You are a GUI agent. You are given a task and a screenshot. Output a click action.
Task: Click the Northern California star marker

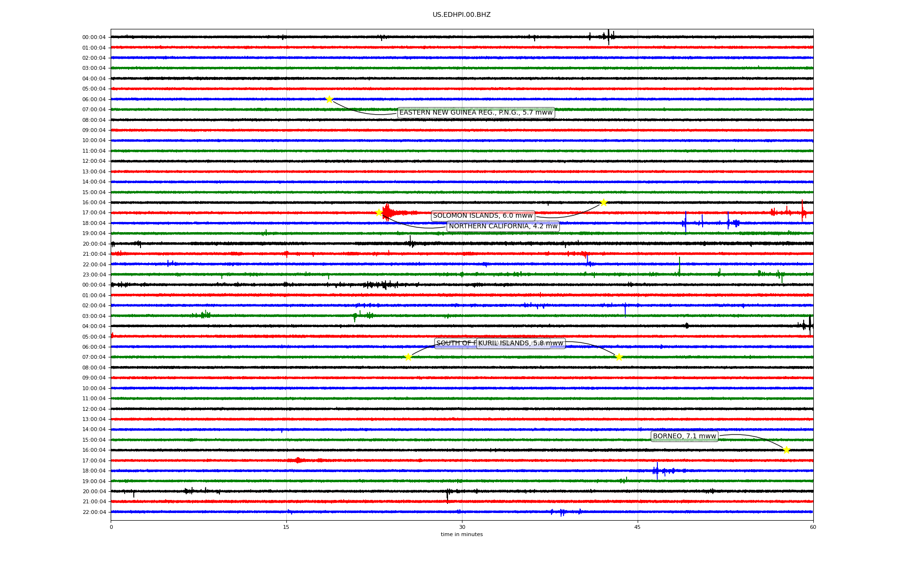379,212
